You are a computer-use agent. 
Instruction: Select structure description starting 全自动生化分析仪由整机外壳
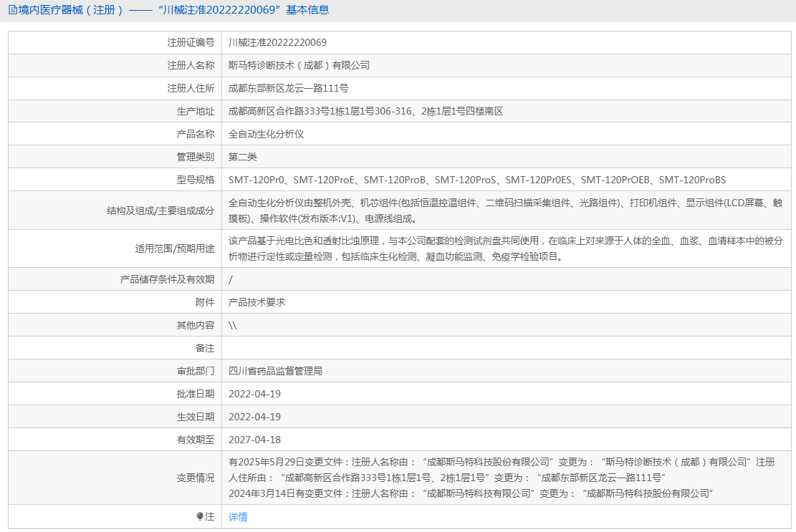pos(506,211)
